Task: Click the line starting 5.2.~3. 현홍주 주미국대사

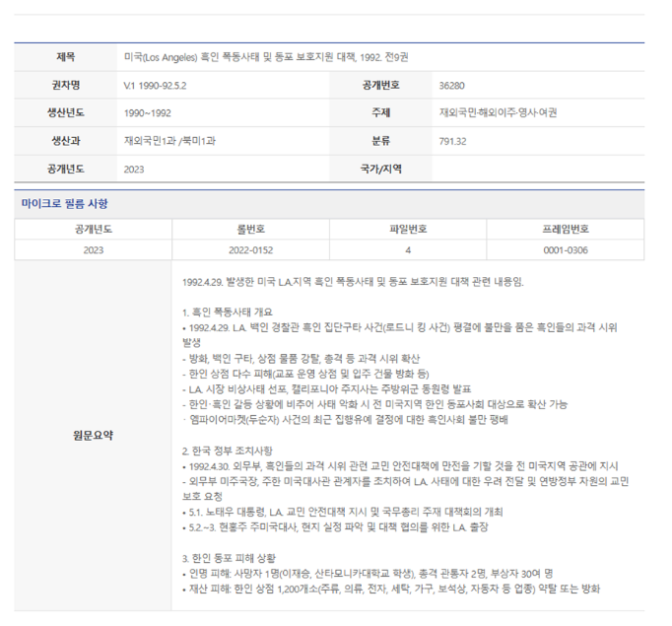Action: click(335, 527)
